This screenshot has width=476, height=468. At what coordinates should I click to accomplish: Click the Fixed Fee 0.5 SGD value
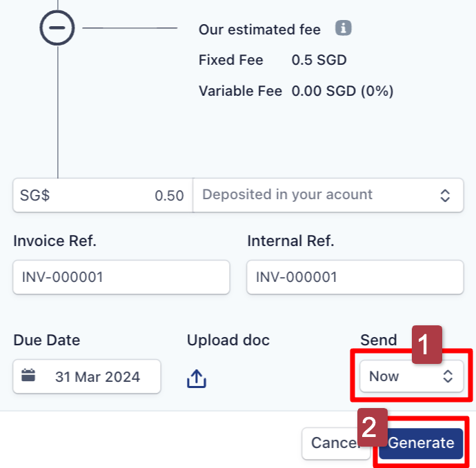319,60
